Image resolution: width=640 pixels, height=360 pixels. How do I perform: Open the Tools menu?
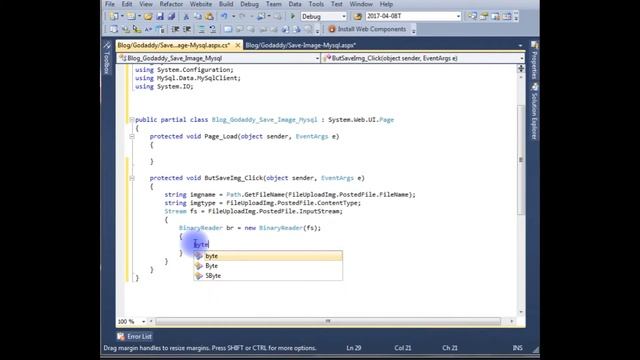point(316,4)
